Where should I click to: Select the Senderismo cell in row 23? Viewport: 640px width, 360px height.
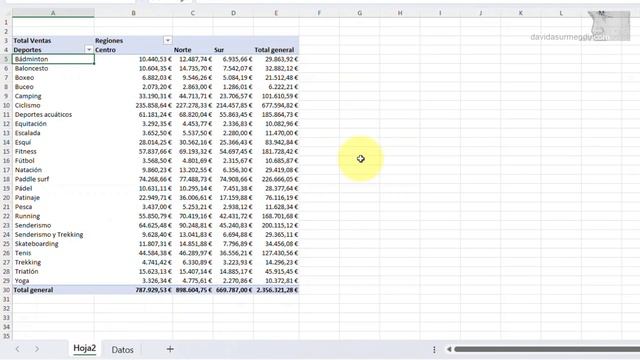[x=53, y=225]
